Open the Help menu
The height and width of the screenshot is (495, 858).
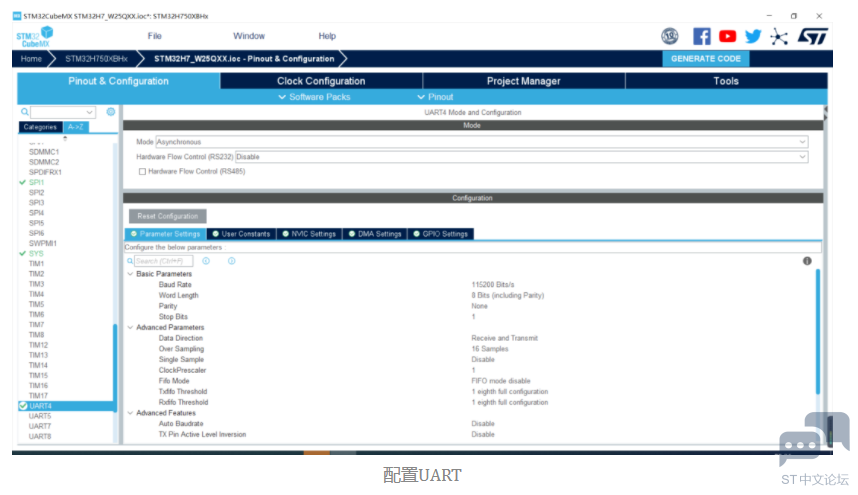point(327,36)
